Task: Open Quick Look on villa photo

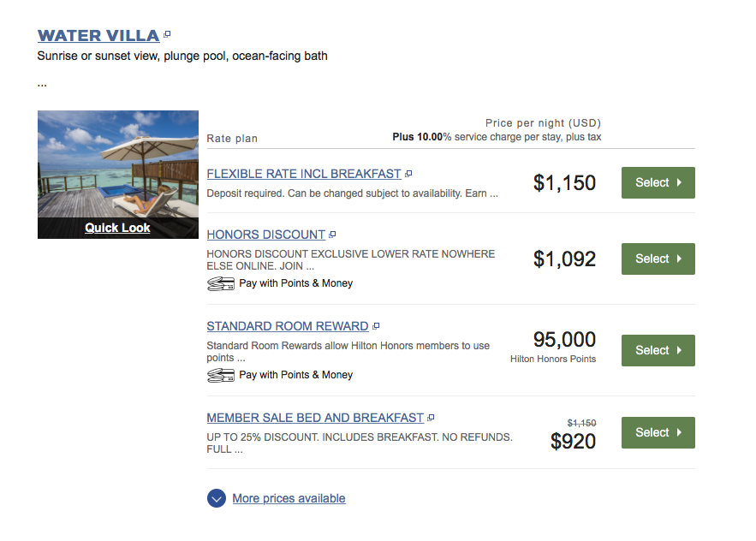Action: [117, 228]
